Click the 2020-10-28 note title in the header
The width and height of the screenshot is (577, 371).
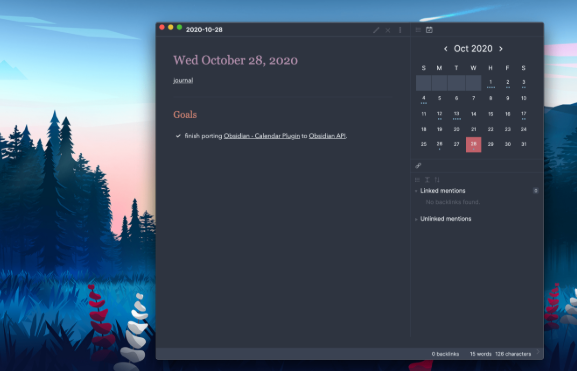(204, 30)
